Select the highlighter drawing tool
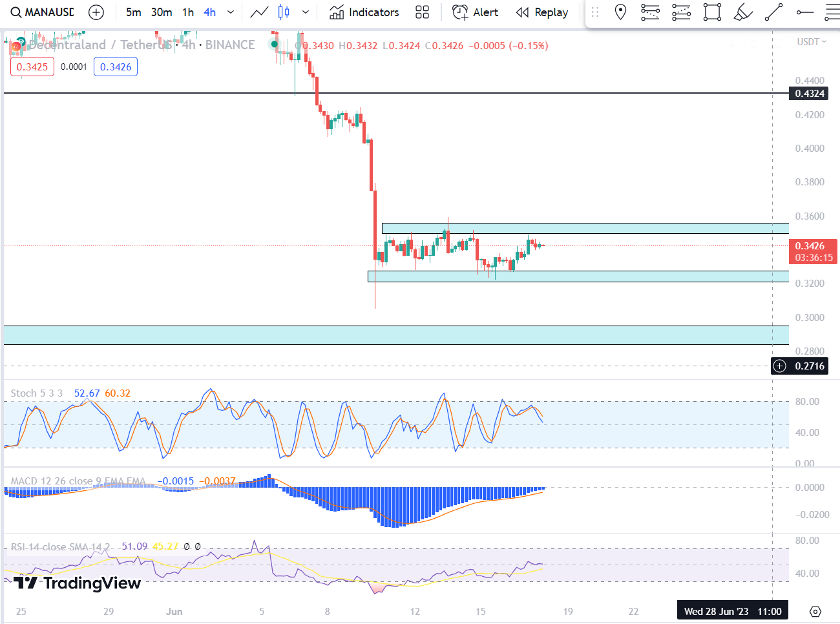 [743, 12]
